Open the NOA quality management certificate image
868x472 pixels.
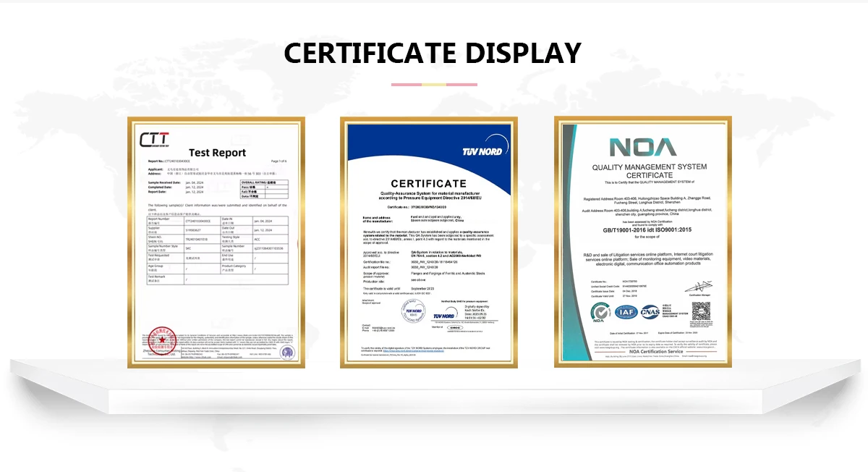coord(643,243)
